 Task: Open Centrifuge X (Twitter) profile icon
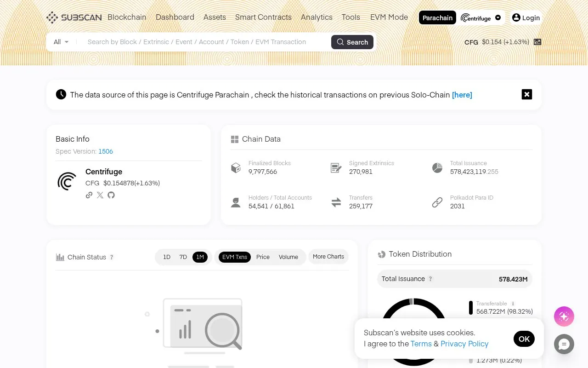click(100, 195)
